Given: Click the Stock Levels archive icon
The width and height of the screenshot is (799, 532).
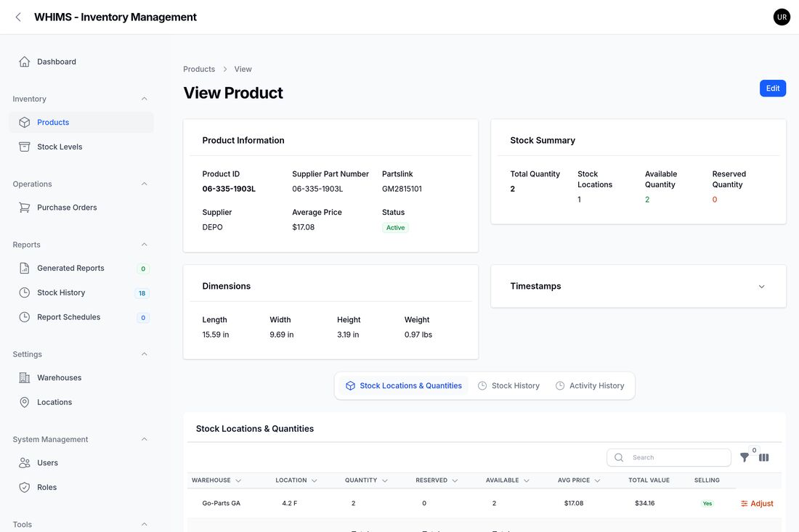Looking at the screenshot, I should pyautogui.click(x=24, y=147).
